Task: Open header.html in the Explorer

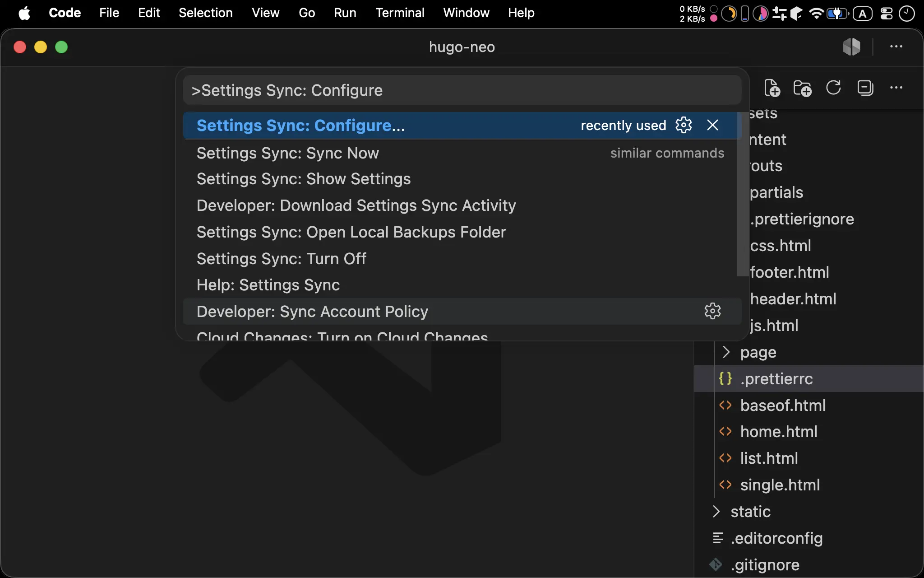Action: pyautogui.click(x=793, y=299)
